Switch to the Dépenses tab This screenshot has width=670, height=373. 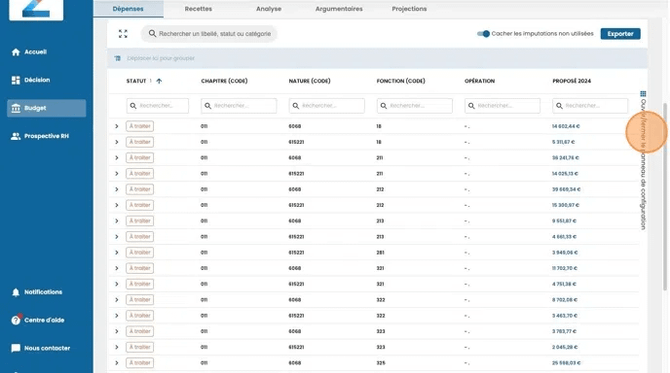click(x=128, y=9)
